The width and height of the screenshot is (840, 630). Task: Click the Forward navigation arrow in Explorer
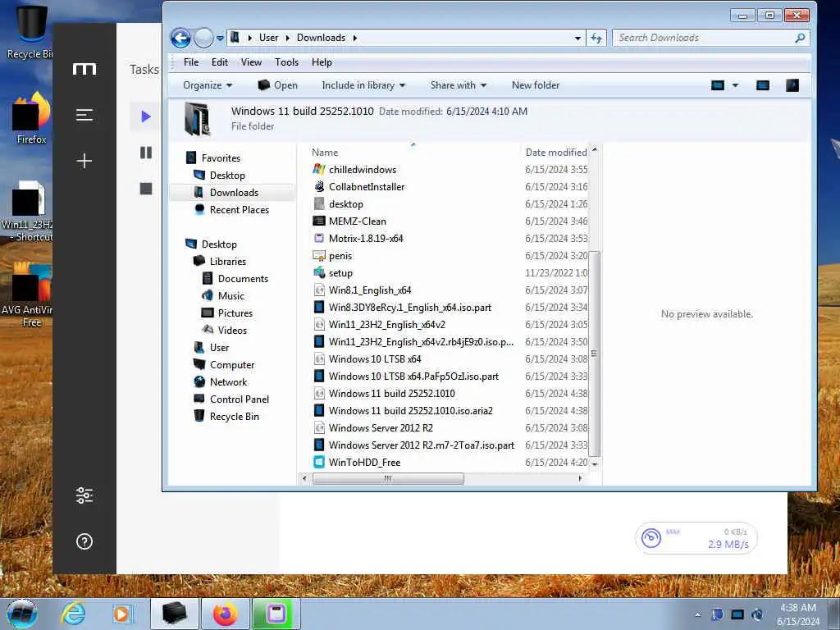pyautogui.click(x=203, y=38)
